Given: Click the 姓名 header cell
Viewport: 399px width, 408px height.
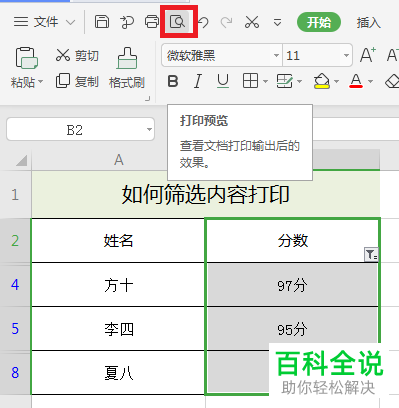Looking at the screenshot, I should point(118,241).
